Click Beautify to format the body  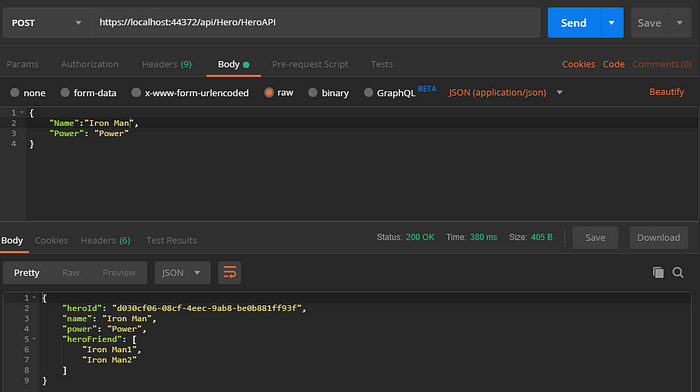point(667,92)
